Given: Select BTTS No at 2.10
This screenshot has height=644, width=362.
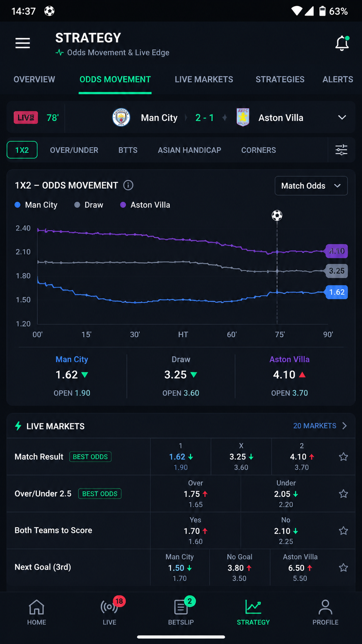Looking at the screenshot, I should [286, 531].
